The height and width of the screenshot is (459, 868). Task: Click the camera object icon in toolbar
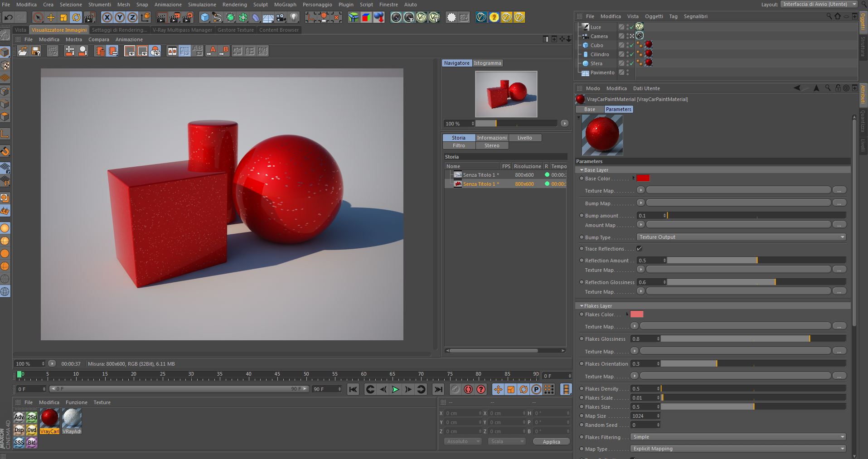(x=281, y=18)
